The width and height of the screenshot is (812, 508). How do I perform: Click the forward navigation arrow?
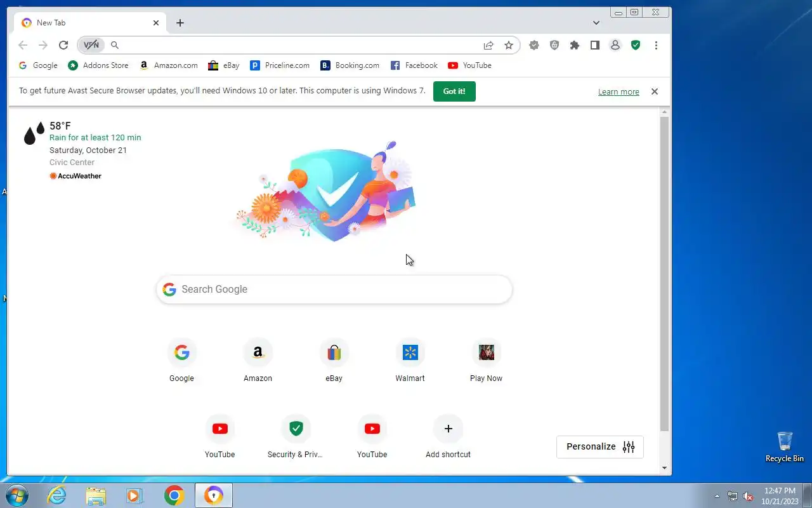(x=43, y=45)
